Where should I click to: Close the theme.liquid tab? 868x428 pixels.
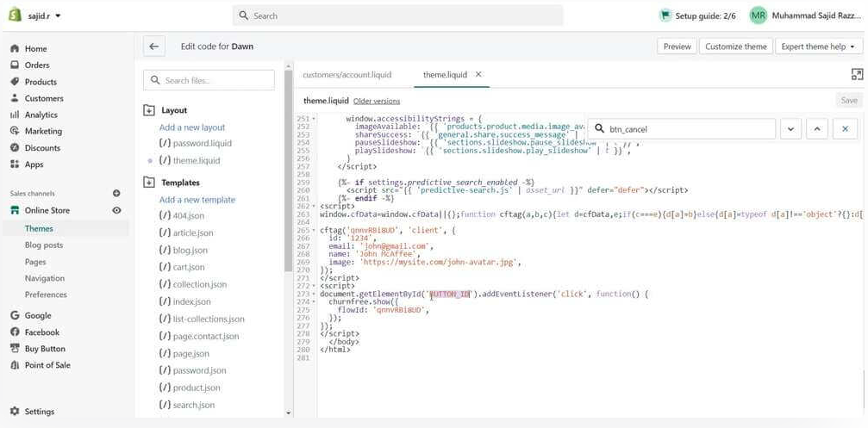[x=479, y=74]
